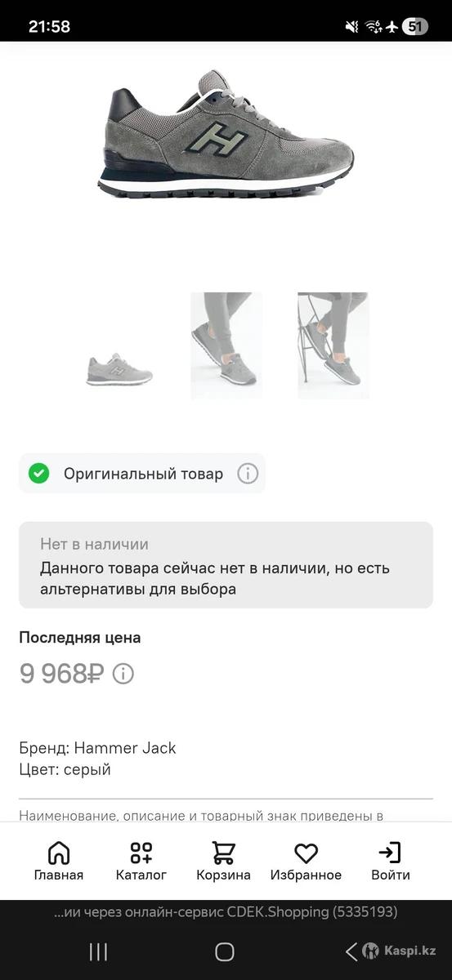
Task: Tap the CDEK.Shopping banner text
Action: [x=226, y=911]
